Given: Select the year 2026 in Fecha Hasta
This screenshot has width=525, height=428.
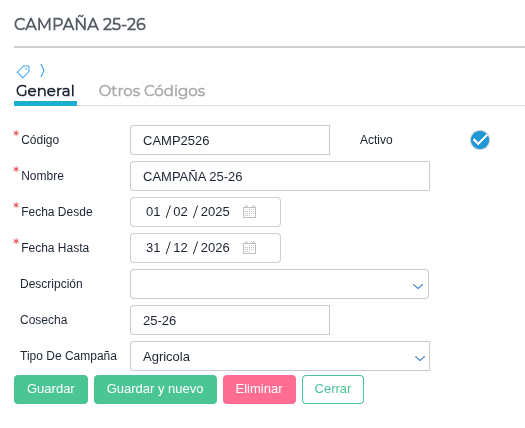Looking at the screenshot, I should [215, 248].
